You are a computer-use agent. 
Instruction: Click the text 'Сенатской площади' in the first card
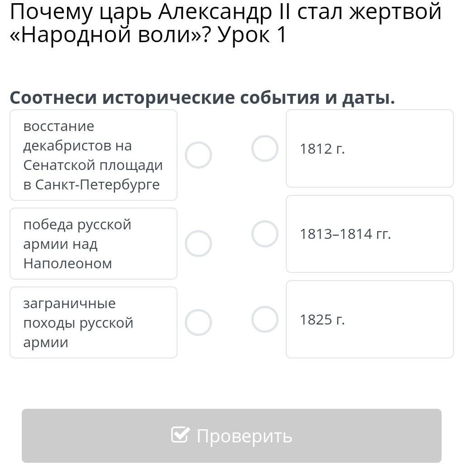[93, 165]
